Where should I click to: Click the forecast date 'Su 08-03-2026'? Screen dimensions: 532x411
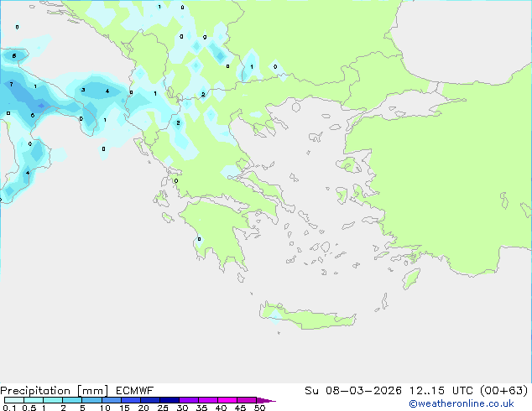pos(353,391)
